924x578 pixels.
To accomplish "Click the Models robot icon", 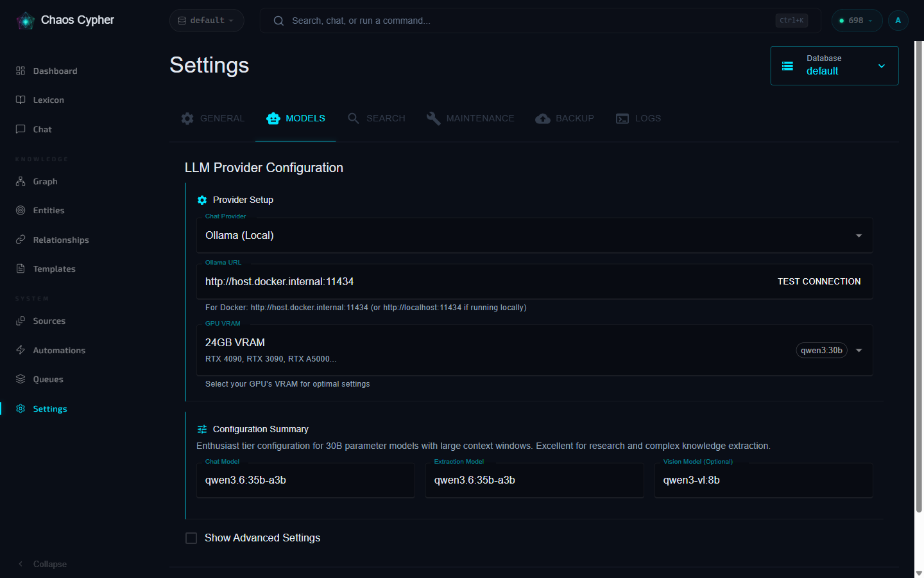I will pos(273,118).
